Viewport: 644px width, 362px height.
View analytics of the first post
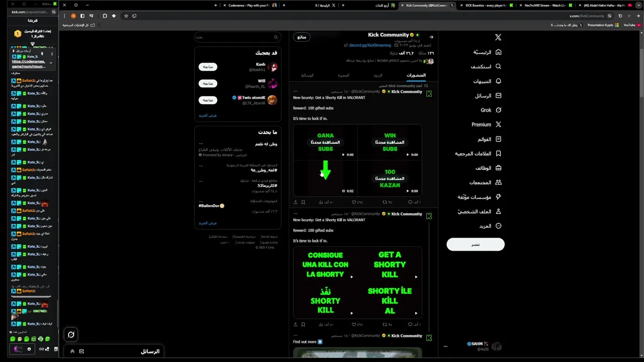(x=326, y=202)
